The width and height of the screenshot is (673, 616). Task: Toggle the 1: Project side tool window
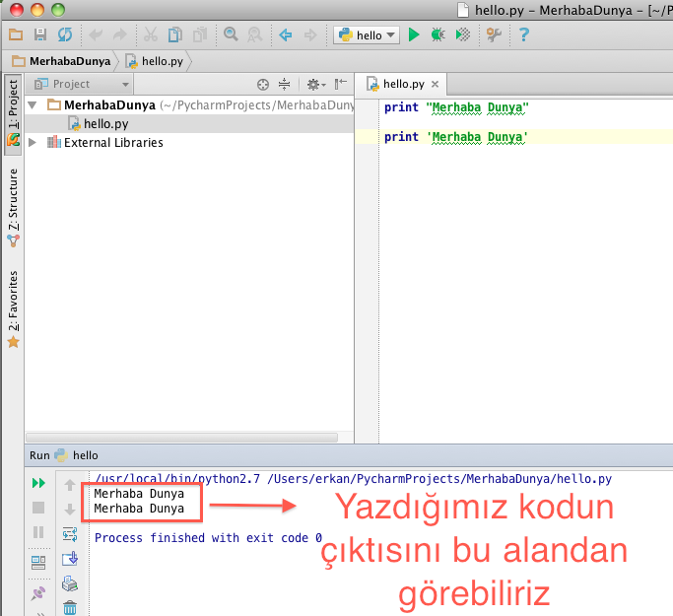(x=14, y=113)
